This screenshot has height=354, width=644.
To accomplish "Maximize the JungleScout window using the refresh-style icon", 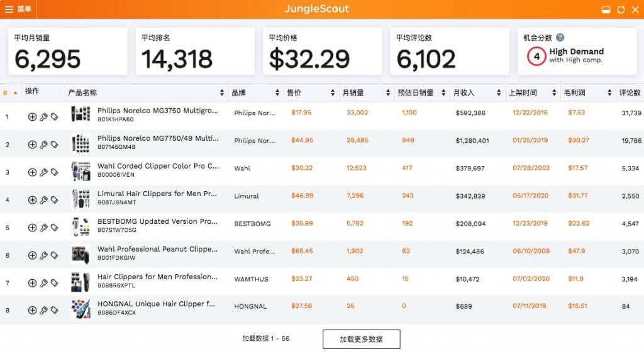I will coord(621,9).
